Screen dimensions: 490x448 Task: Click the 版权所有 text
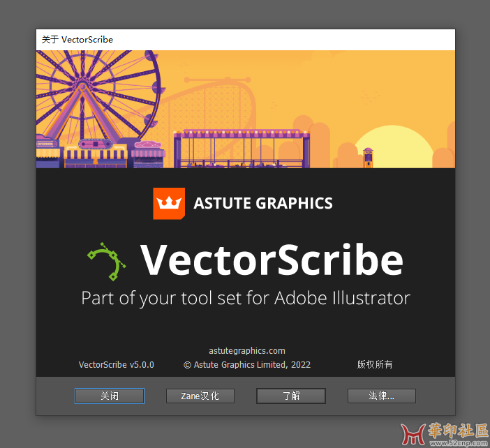point(375,364)
